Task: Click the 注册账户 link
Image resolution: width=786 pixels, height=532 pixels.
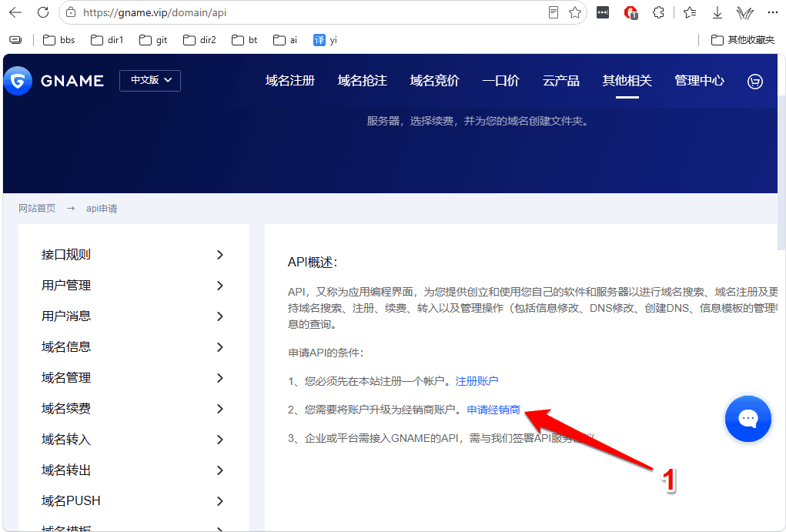Action: [477, 381]
